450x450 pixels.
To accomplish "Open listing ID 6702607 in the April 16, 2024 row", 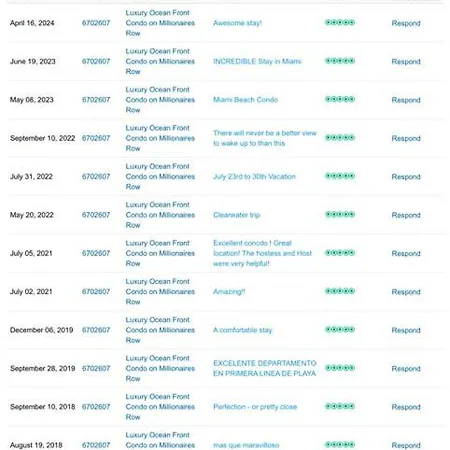I will [96, 23].
